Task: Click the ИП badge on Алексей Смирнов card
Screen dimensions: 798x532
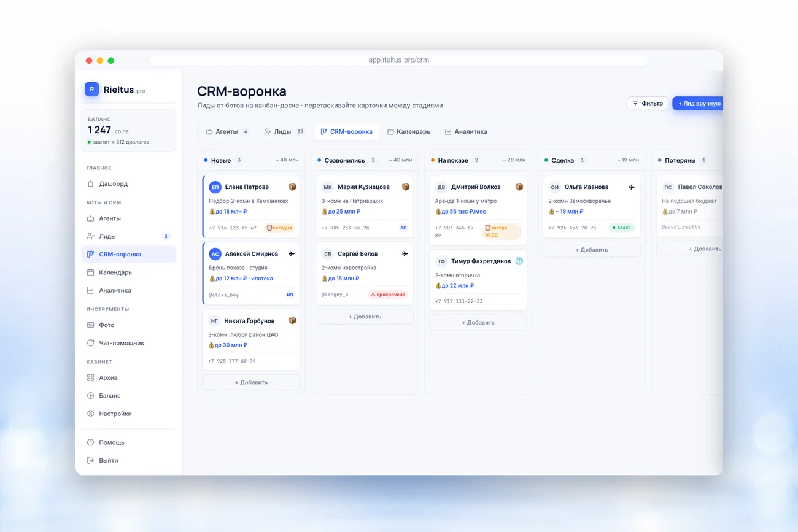Action: (290, 295)
